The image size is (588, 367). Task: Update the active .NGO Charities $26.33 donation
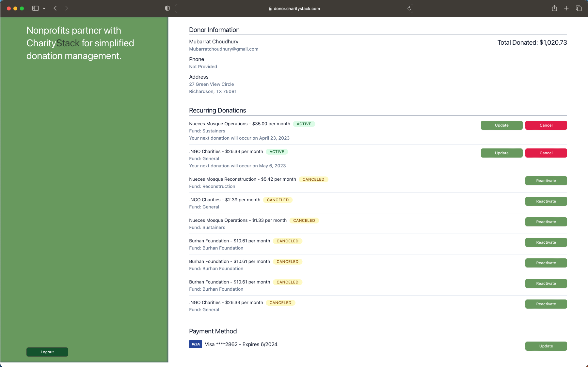501,153
